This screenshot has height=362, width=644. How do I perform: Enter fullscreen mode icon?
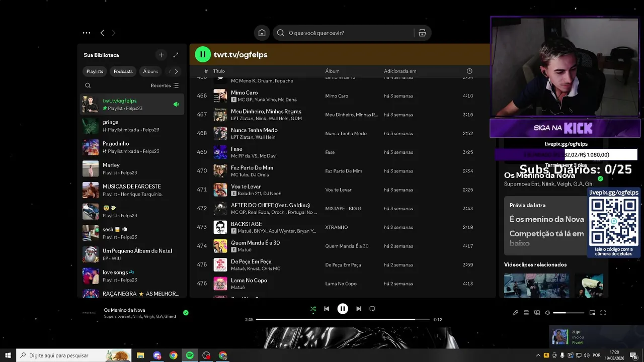coord(603,313)
